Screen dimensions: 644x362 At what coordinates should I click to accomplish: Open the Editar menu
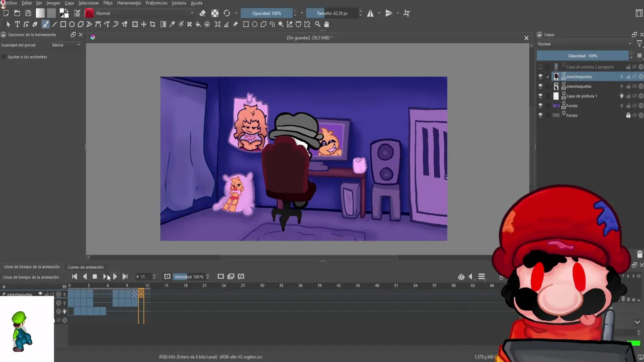pos(27,3)
